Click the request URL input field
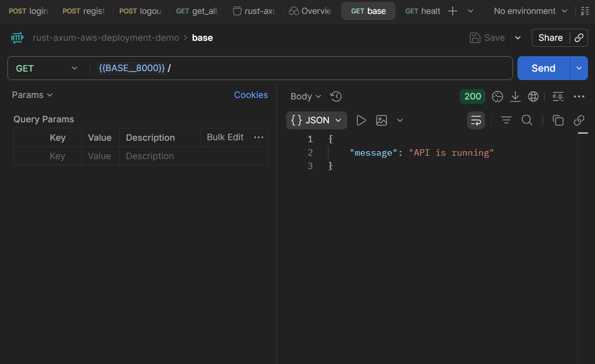This screenshot has width=595, height=364. (301, 68)
